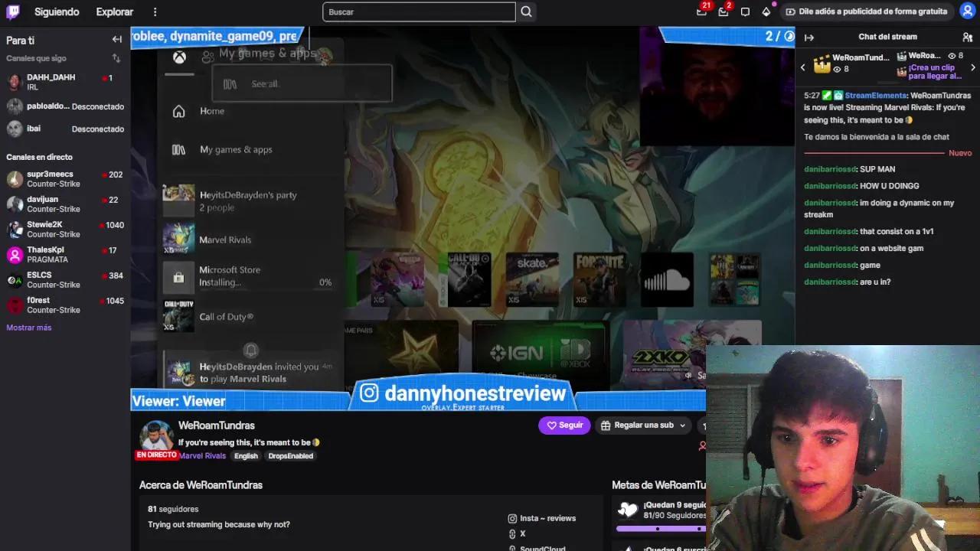Focus the Buscar search field
Image resolution: width=980 pixels, height=551 pixels.
pos(419,11)
